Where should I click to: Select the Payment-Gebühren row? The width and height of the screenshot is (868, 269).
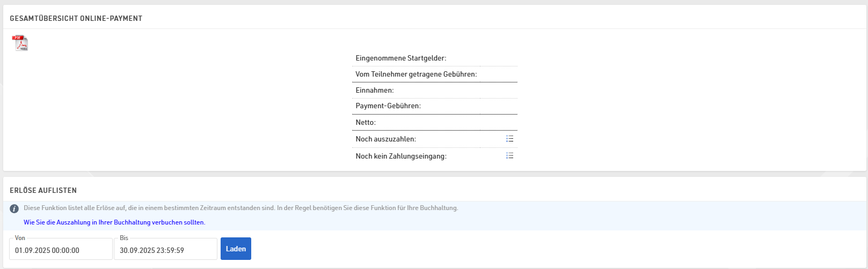pos(388,106)
